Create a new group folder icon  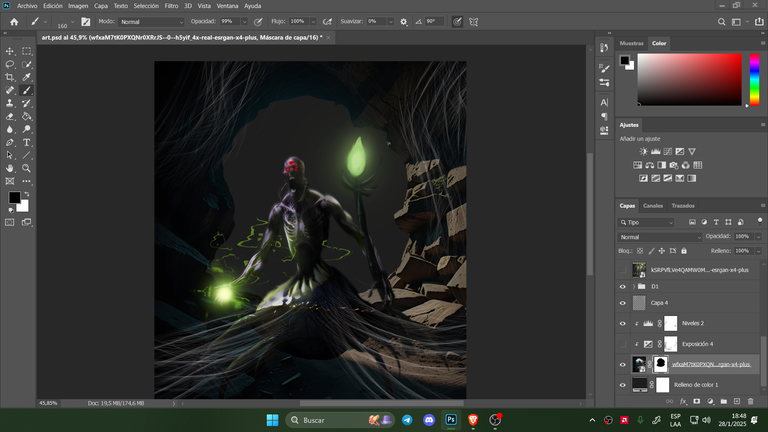(x=723, y=401)
